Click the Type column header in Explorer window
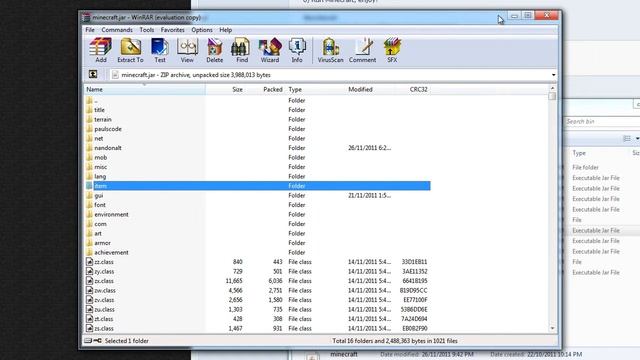This screenshot has width=640, height=360. 579,153
